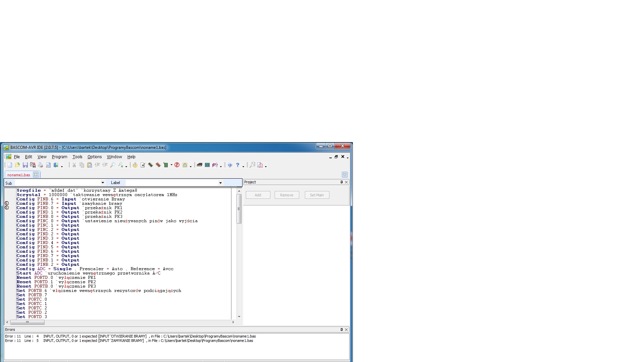Open the LCD designer icon
The image size is (644, 362).
coord(207,165)
